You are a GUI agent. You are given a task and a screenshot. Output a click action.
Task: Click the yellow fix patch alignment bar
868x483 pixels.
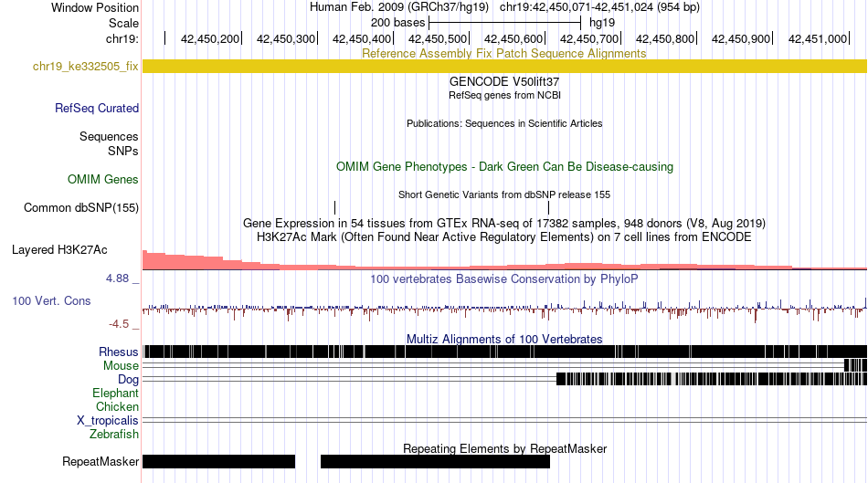pyautogui.click(x=504, y=67)
